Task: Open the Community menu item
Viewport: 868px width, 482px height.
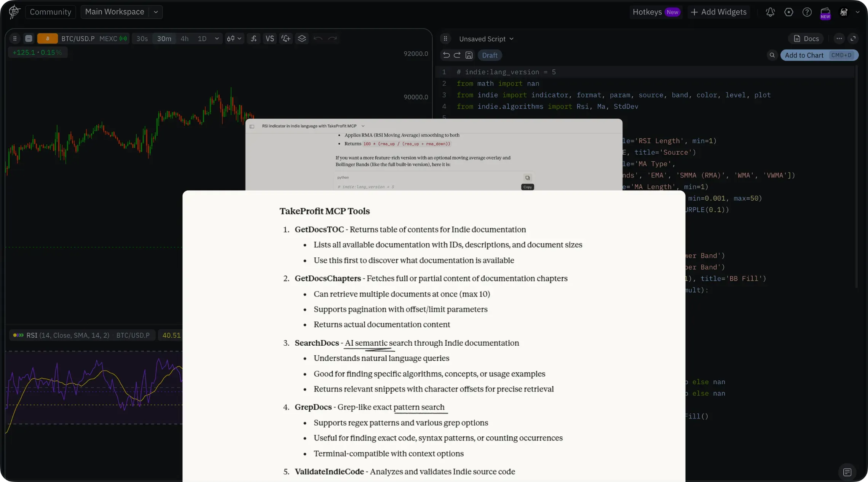Action: pyautogui.click(x=50, y=12)
